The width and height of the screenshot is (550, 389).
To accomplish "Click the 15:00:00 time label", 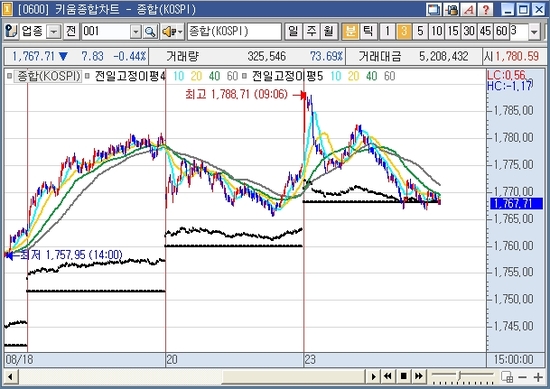I will [514, 360].
